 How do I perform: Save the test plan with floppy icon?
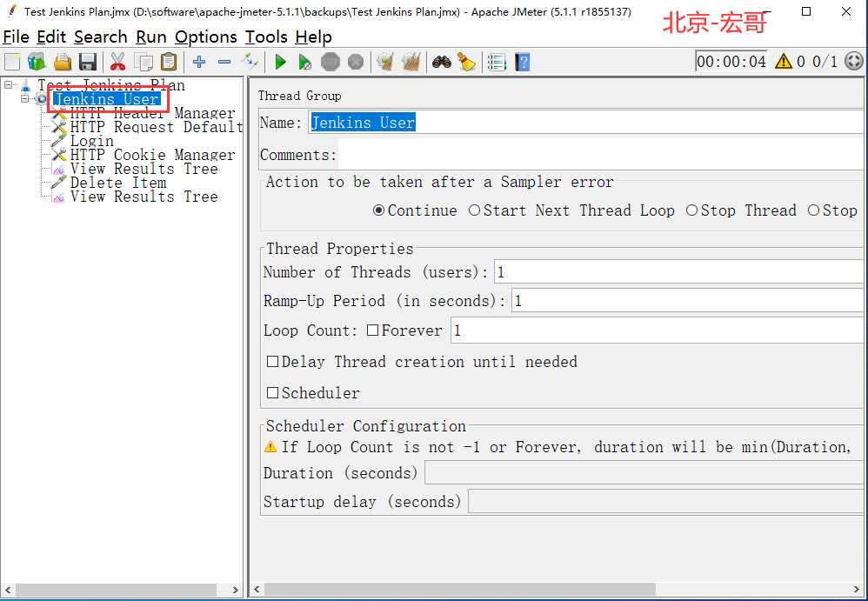pyautogui.click(x=88, y=62)
